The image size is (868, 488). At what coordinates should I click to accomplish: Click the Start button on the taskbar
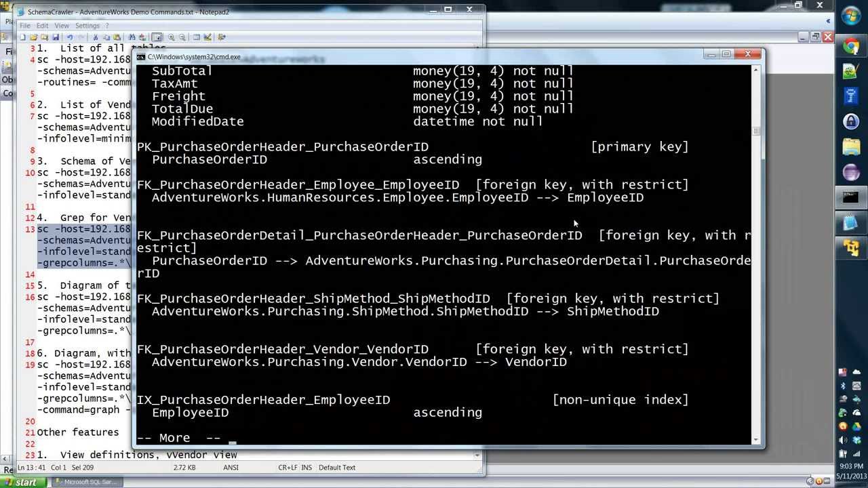(x=24, y=482)
